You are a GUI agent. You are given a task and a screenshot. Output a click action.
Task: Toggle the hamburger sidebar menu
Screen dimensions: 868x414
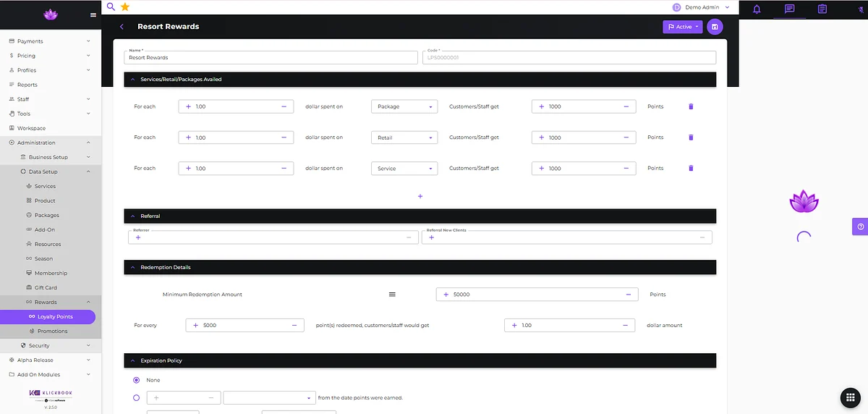[93, 14]
